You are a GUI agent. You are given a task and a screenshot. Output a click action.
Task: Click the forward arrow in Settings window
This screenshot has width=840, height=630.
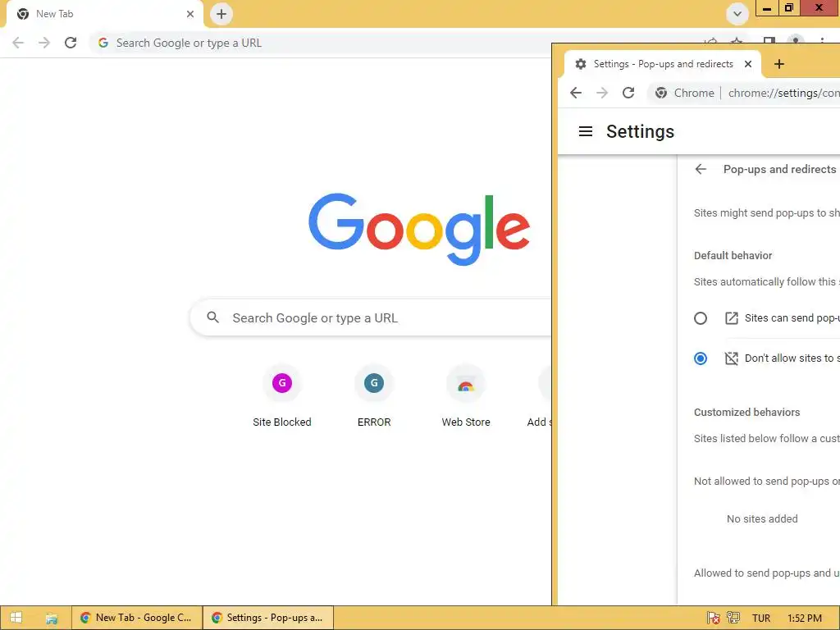coord(602,93)
